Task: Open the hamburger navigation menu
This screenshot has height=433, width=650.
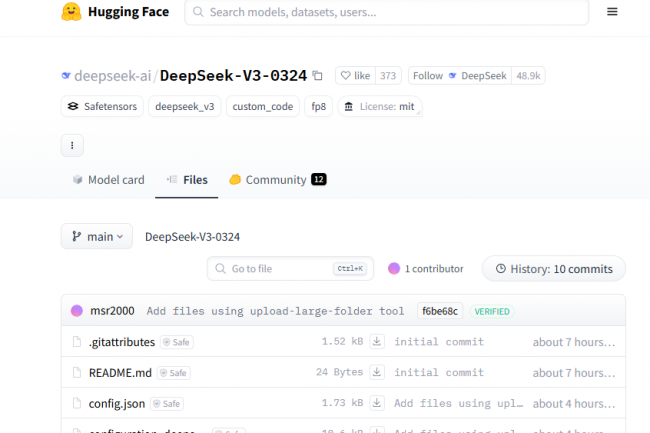Action: pyautogui.click(x=612, y=12)
